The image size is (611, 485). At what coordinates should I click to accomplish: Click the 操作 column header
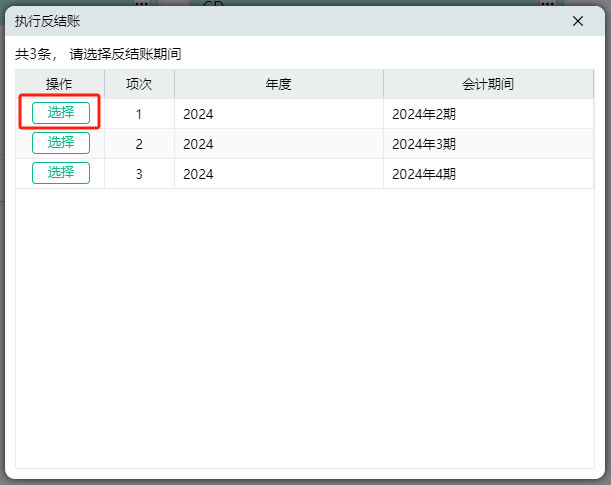[60, 84]
